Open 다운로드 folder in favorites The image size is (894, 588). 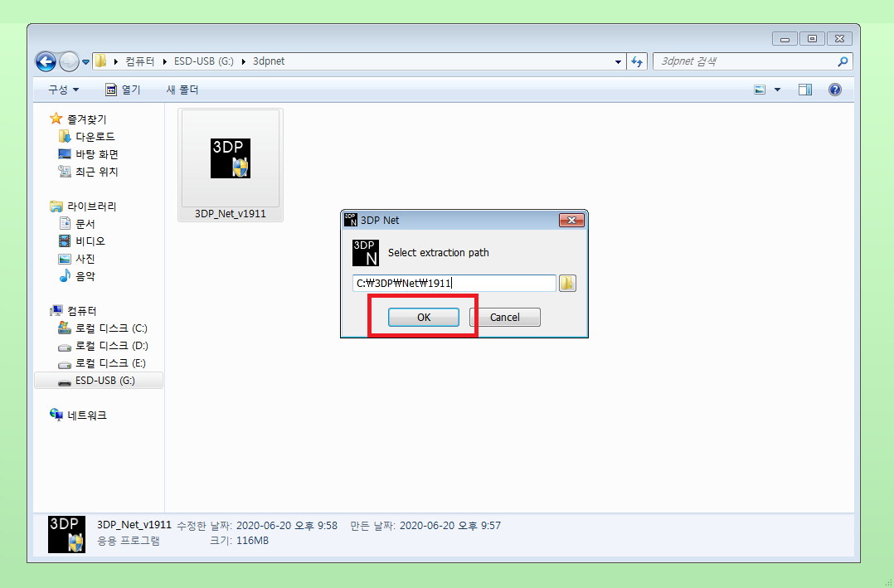pyautogui.click(x=95, y=137)
